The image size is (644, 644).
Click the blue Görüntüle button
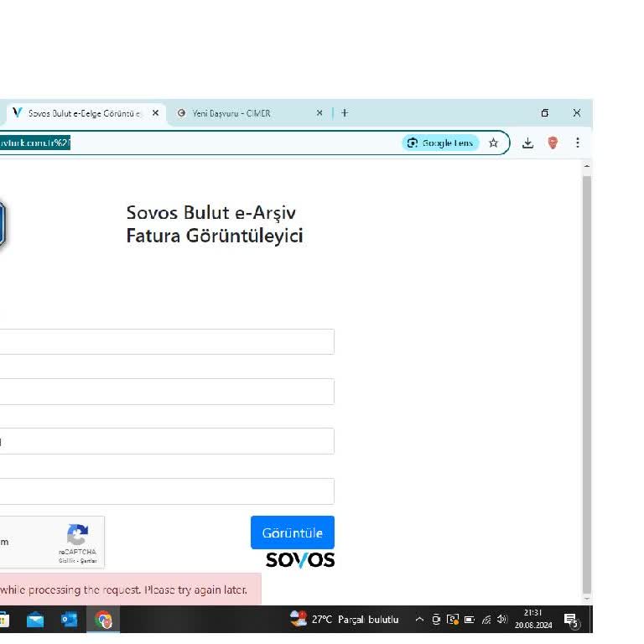tap(293, 532)
